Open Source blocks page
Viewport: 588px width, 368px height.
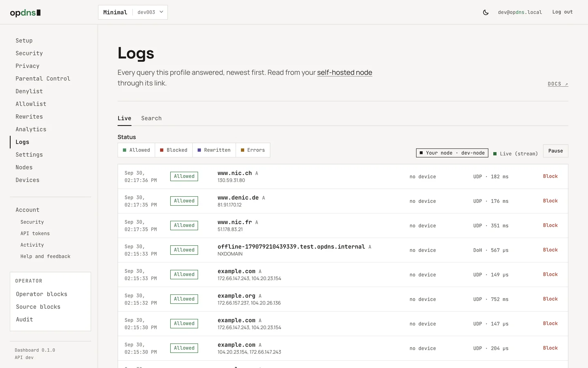[x=38, y=307]
